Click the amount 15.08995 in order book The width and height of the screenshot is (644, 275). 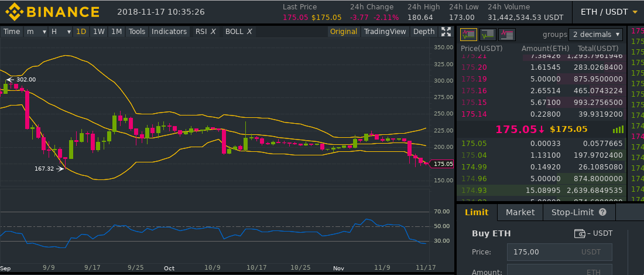pos(543,191)
